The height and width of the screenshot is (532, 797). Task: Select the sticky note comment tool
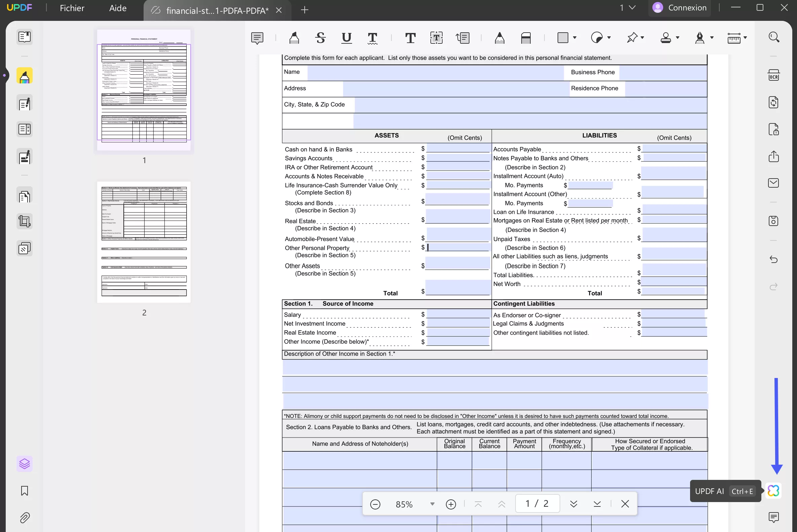(x=257, y=38)
